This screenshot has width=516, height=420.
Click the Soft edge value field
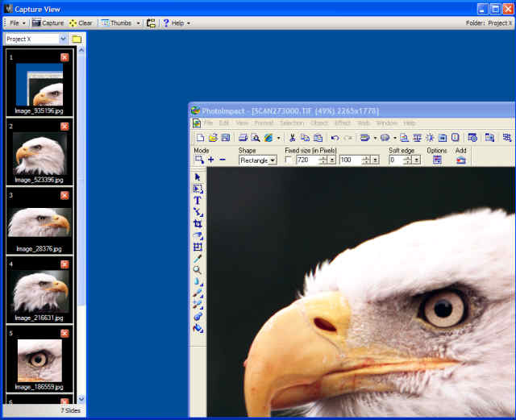pyautogui.click(x=396, y=160)
